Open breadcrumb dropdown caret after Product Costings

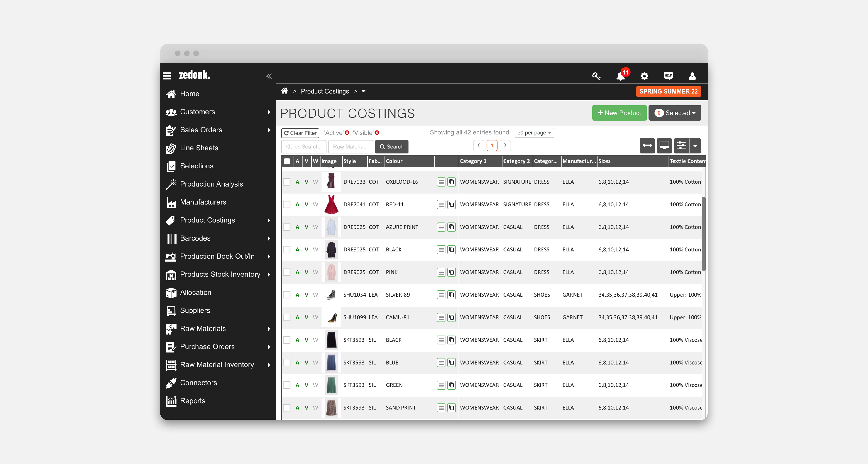point(364,91)
